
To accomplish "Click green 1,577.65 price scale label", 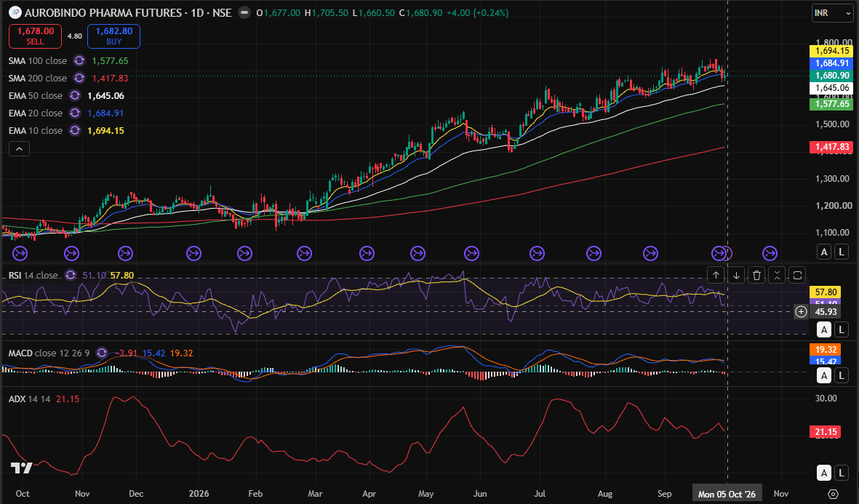I will [x=831, y=104].
